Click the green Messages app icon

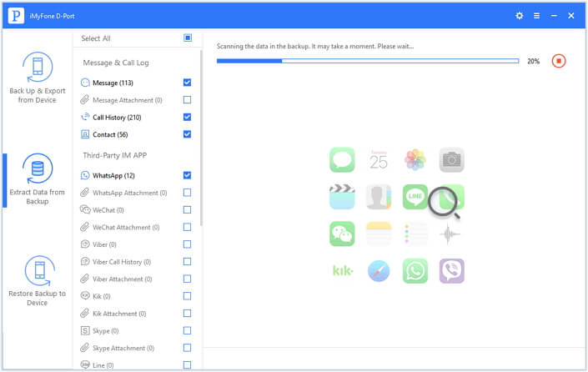[x=342, y=160]
